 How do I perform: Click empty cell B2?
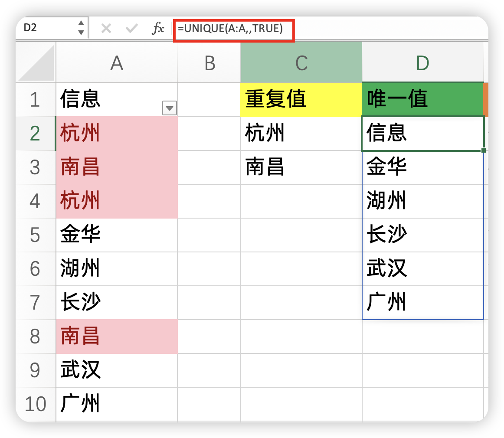[209, 134]
